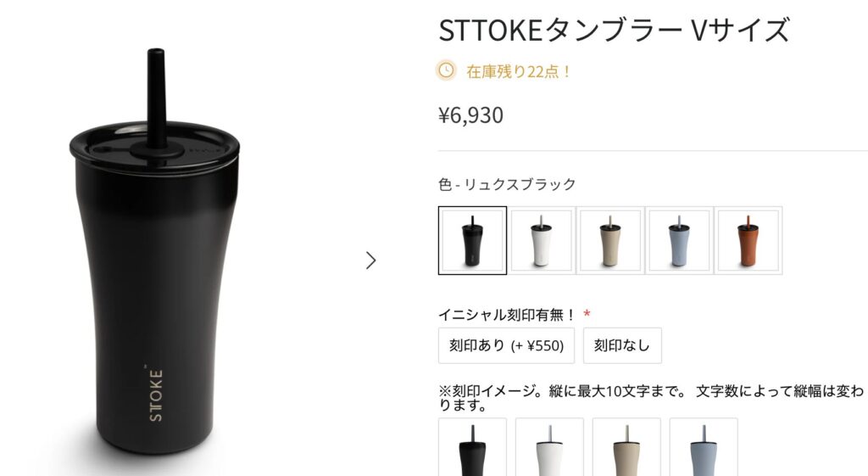The height and width of the screenshot is (476, 868).
Task: Click the next image arrow beside product photo
Action: point(371,260)
